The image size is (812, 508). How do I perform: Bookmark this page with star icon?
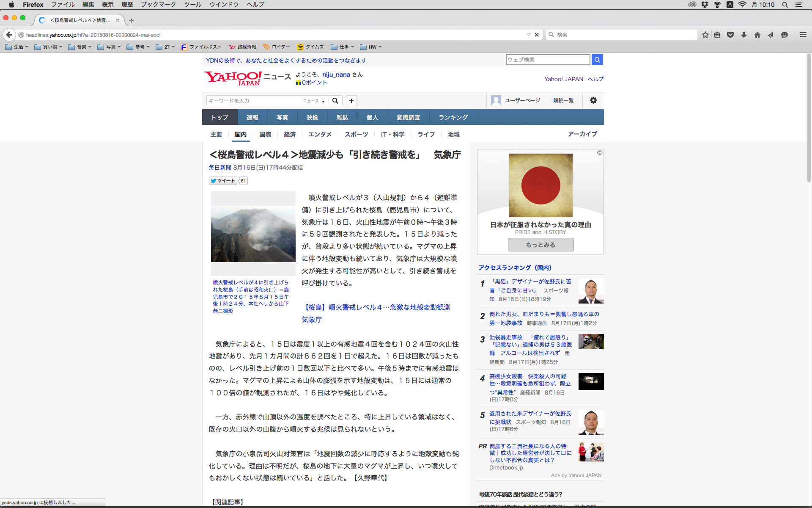tap(705, 35)
